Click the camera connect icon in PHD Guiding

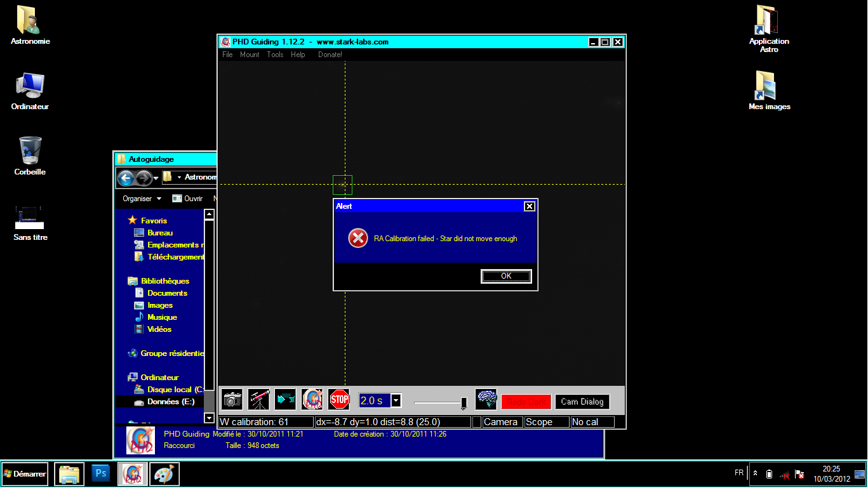232,399
